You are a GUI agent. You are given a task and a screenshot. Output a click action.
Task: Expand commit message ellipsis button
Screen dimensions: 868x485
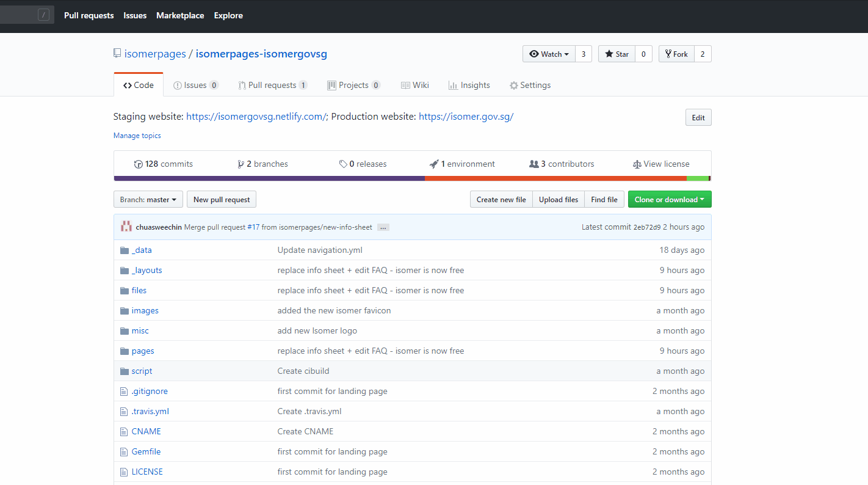coord(383,227)
